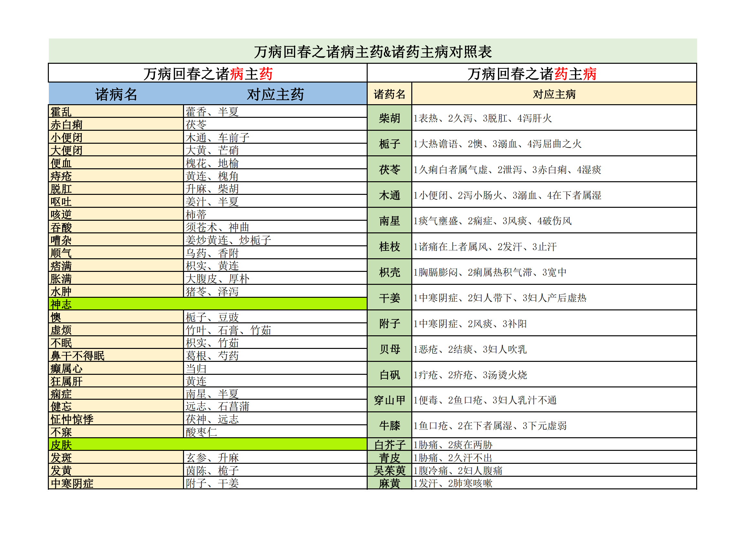Select the cell 藿香、半夏
This screenshot has height=535, width=756.
point(275,111)
